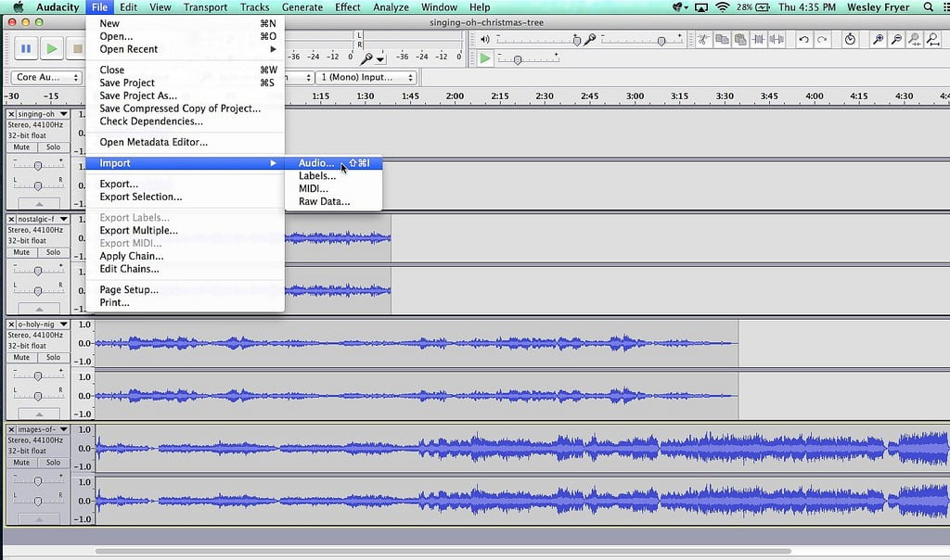Screen dimensions: 950x560
Task: Choose MIDI... from the Import submenu
Action: [x=333, y=188]
